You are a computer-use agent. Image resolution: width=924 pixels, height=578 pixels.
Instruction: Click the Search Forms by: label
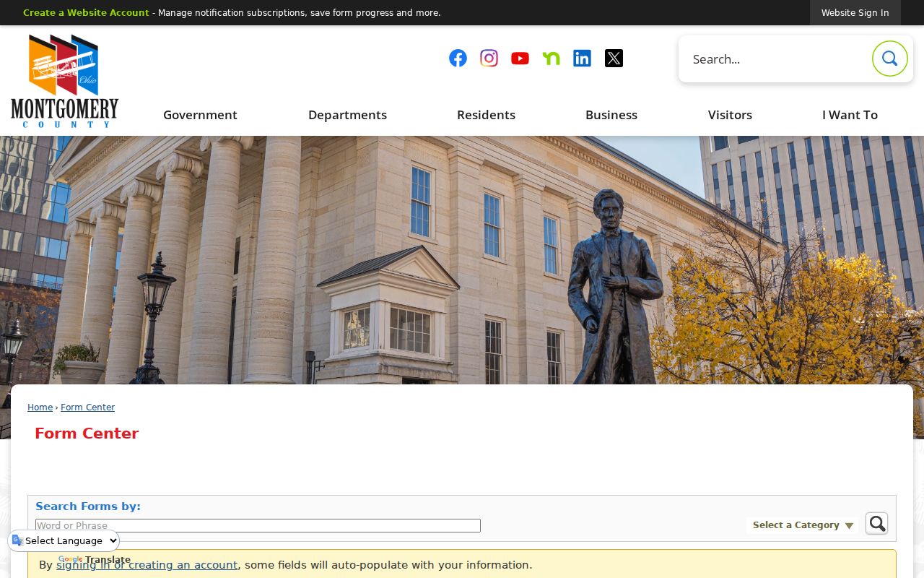(x=88, y=506)
